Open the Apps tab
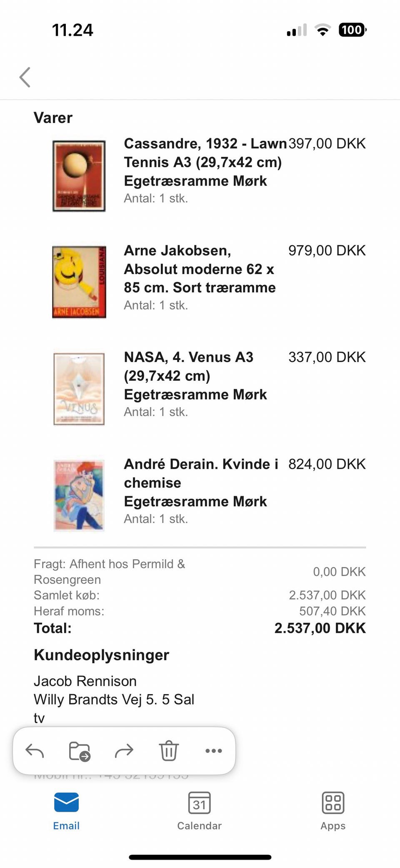Screen dimensions: 400x868 point(333,811)
